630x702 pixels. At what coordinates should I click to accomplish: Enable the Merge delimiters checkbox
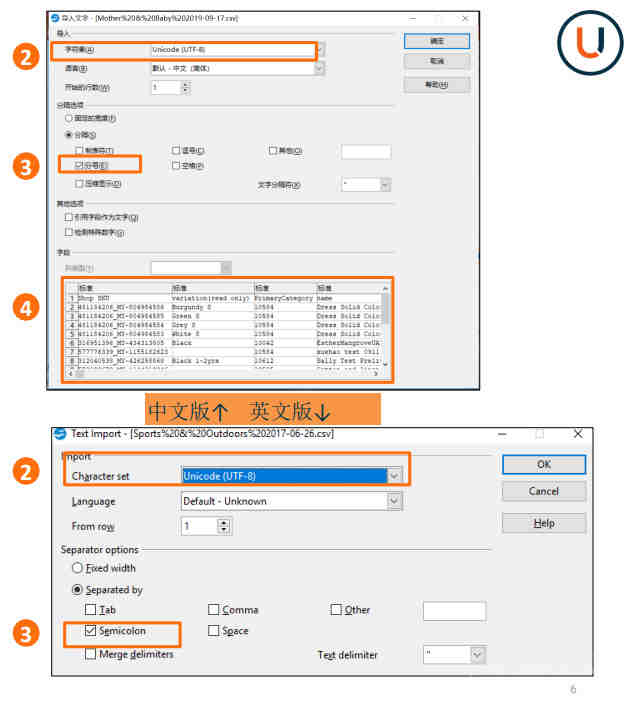(92, 655)
